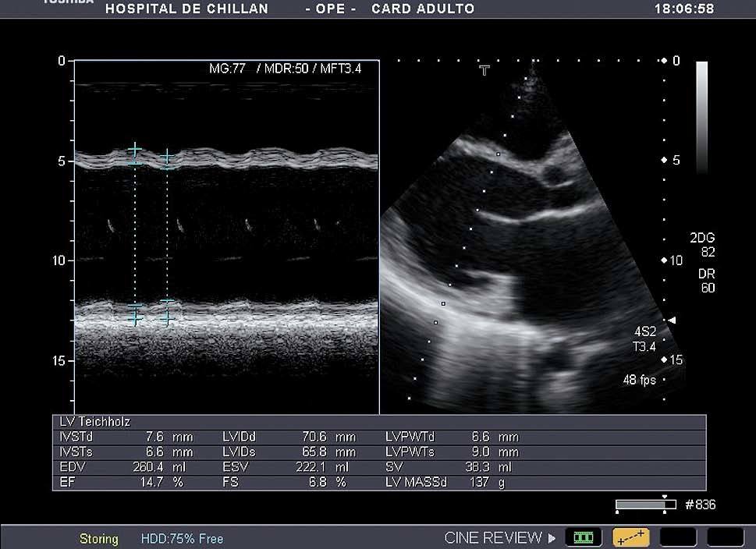Click the T probe orientation marker

click(484, 71)
